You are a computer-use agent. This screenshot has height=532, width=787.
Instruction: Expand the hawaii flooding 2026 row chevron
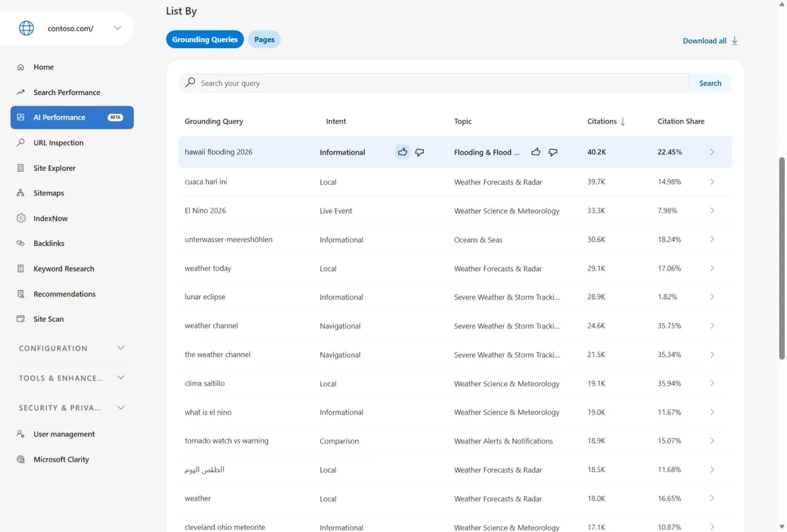click(712, 152)
